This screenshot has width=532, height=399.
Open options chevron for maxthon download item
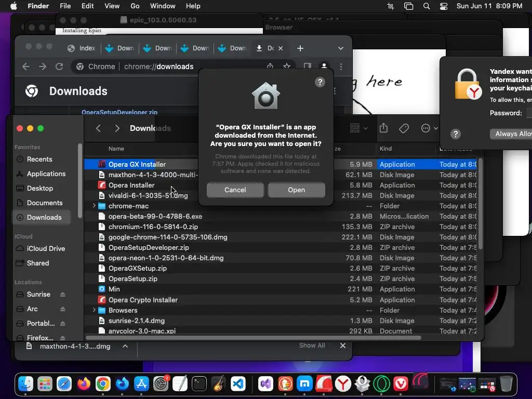pyautogui.click(x=125, y=346)
